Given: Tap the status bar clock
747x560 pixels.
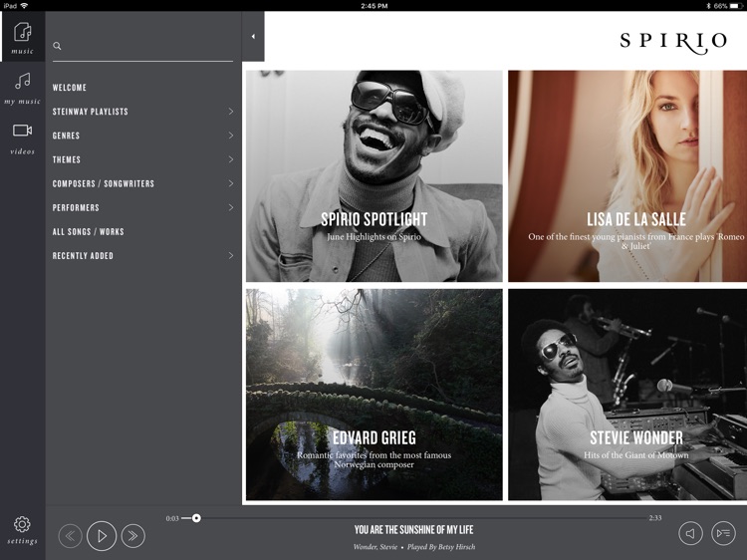Looking at the screenshot, I should (x=373, y=6).
